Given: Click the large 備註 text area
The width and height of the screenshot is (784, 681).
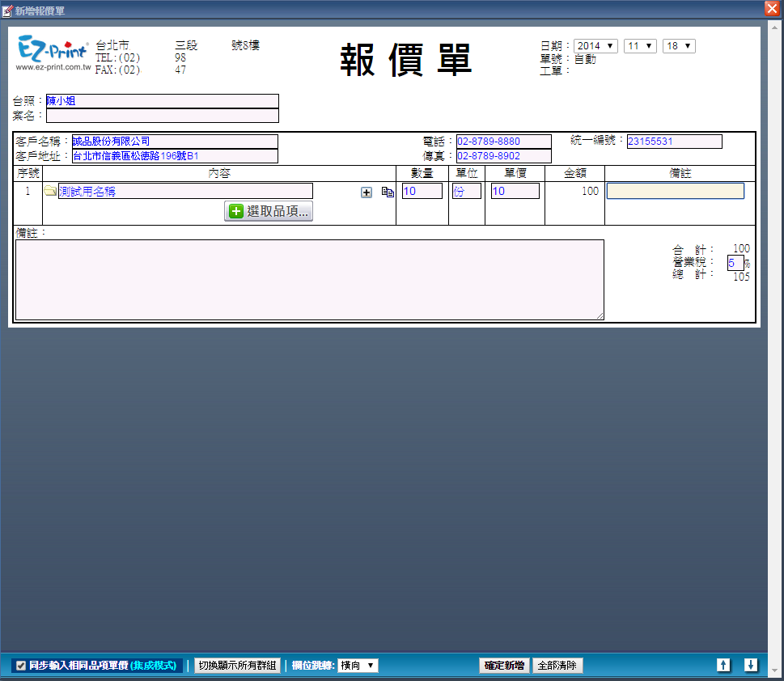Looking at the screenshot, I should click(309, 279).
